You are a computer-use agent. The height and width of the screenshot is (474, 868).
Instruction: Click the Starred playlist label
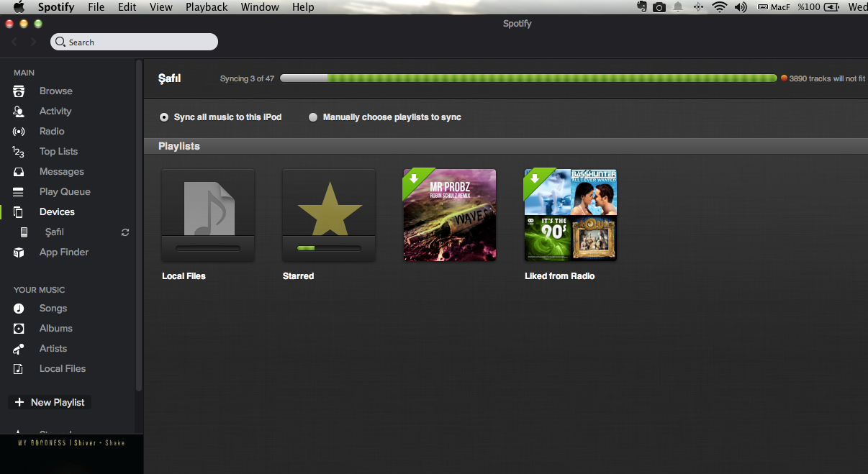pyautogui.click(x=299, y=276)
